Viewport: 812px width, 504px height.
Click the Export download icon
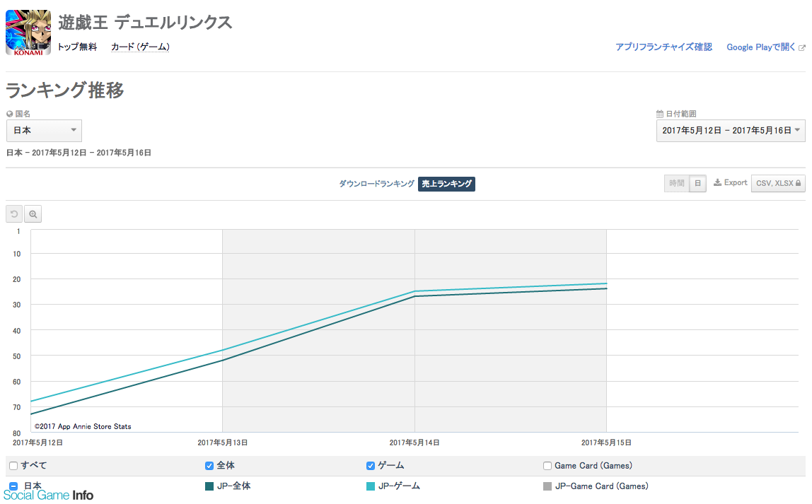pyautogui.click(x=717, y=182)
